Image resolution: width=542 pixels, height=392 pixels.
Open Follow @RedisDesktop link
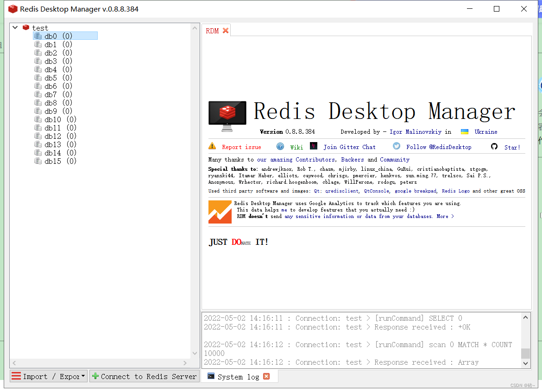click(439, 147)
